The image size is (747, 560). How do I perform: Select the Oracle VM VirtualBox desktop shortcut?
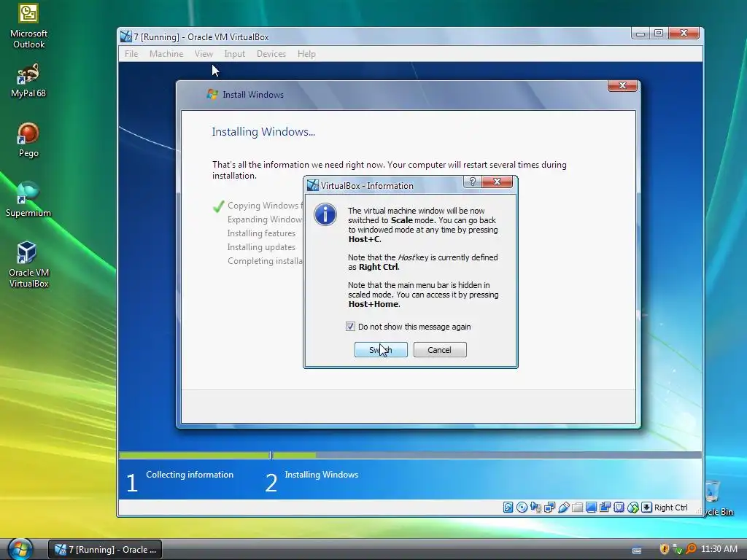point(28,265)
